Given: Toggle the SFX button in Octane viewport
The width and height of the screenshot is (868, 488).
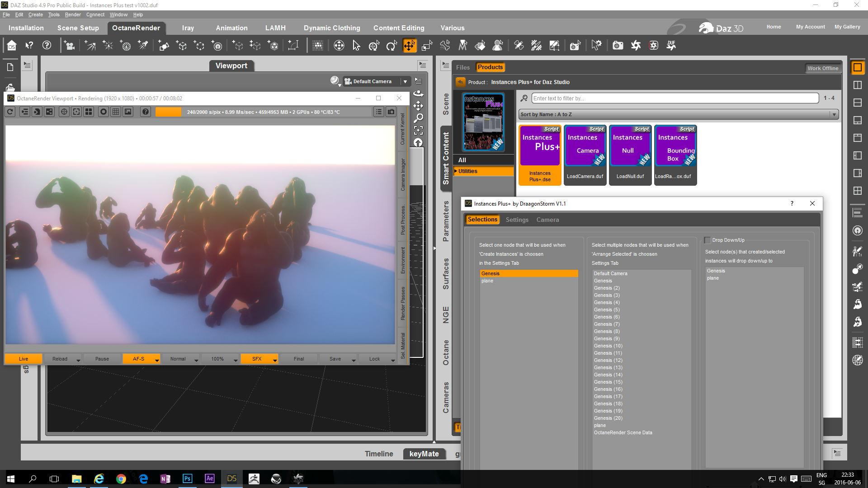Looking at the screenshot, I should coord(256,359).
